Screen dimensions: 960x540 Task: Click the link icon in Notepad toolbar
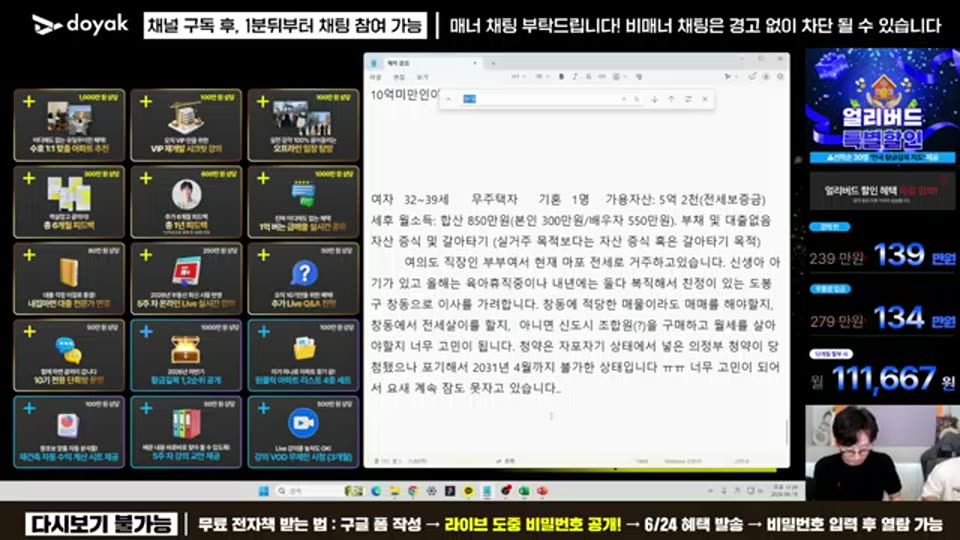[602, 77]
